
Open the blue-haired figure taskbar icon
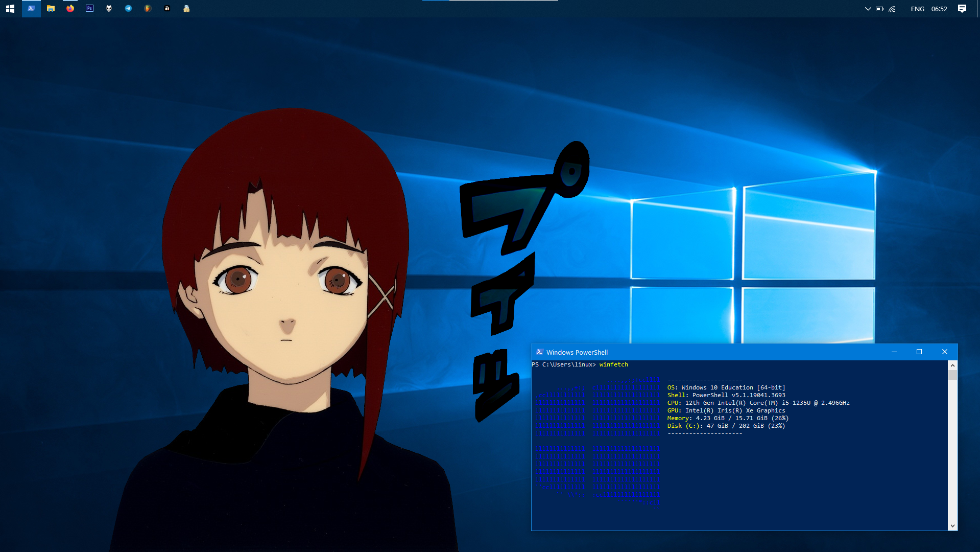point(186,9)
